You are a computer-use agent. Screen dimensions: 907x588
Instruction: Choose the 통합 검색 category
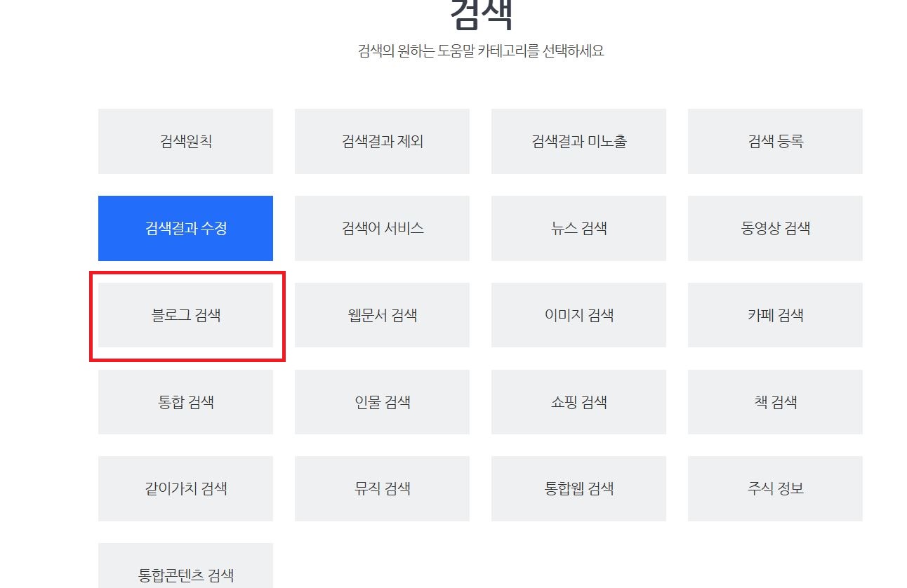tap(185, 402)
